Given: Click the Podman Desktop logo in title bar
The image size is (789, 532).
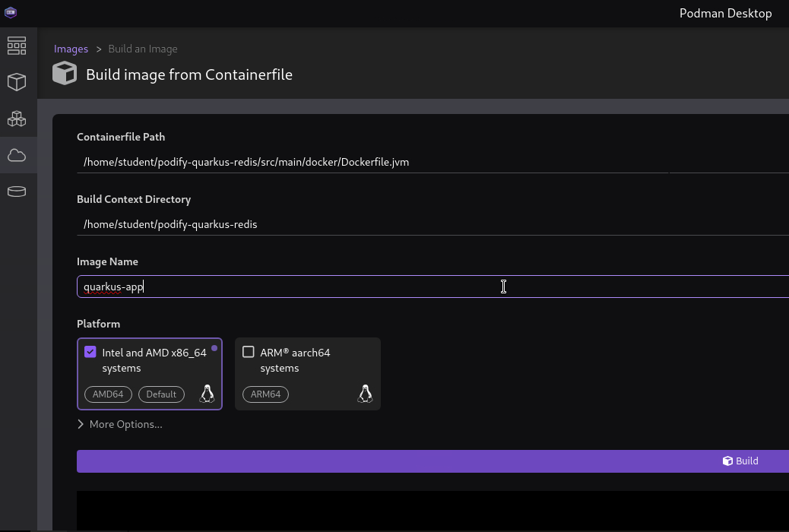Looking at the screenshot, I should (11, 13).
